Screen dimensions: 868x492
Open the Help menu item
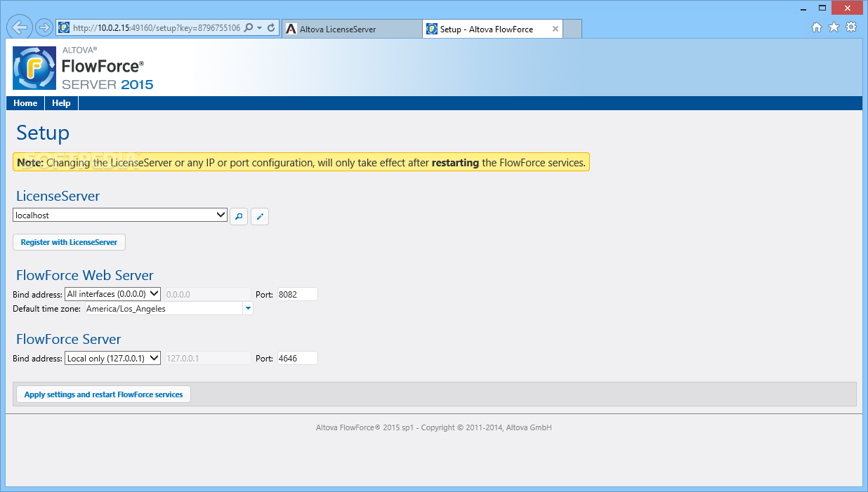pos(61,103)
